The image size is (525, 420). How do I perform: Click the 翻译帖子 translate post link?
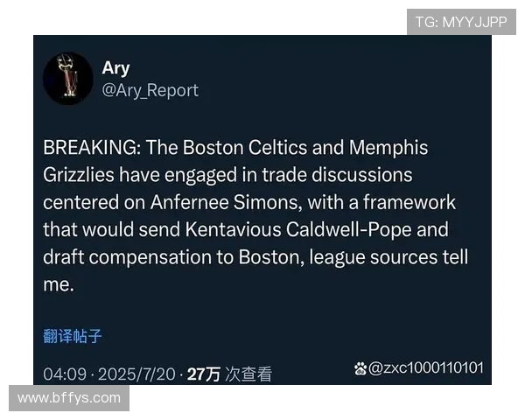tap(73, 336)
